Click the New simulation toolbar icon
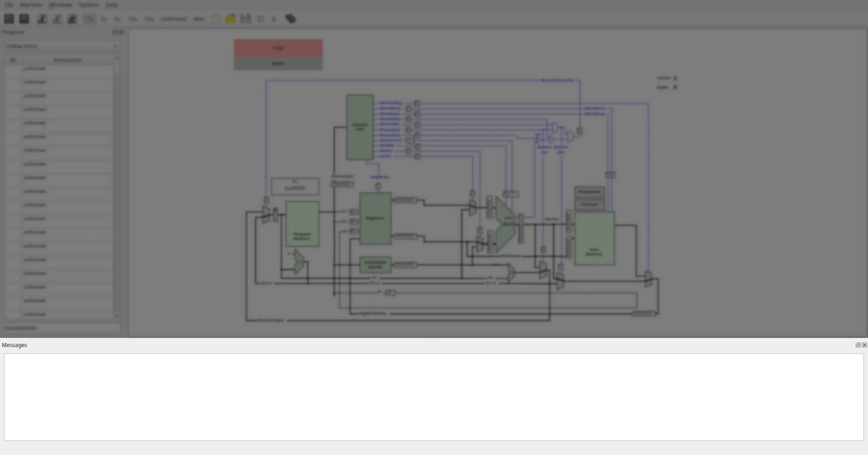 (9, 19)
